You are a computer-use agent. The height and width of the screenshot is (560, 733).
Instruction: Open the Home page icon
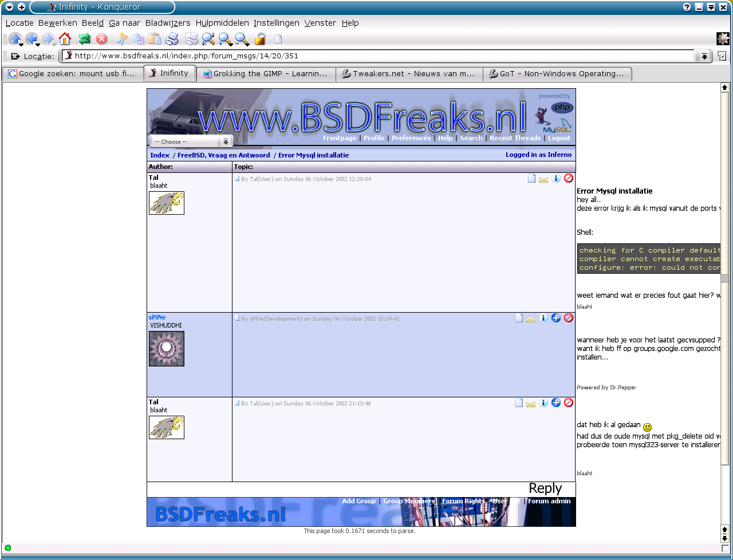click(x=65, y=39)
